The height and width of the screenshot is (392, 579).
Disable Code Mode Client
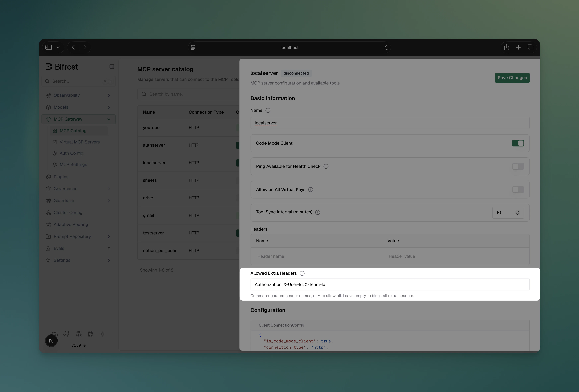point(518,143)
